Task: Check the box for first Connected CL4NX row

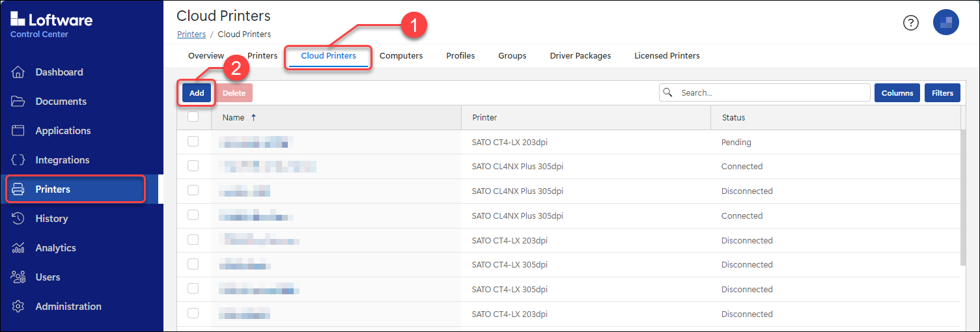Action: click(193, 166)
